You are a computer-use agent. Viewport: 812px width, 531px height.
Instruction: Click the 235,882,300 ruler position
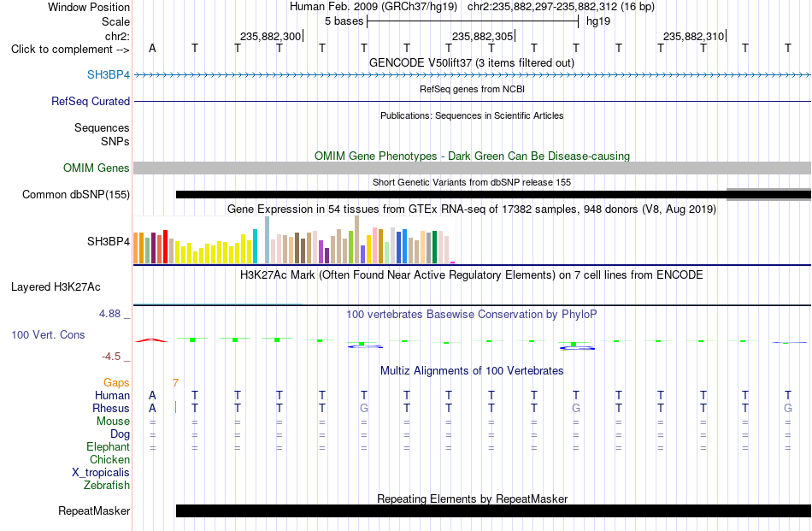coord(270,36)
